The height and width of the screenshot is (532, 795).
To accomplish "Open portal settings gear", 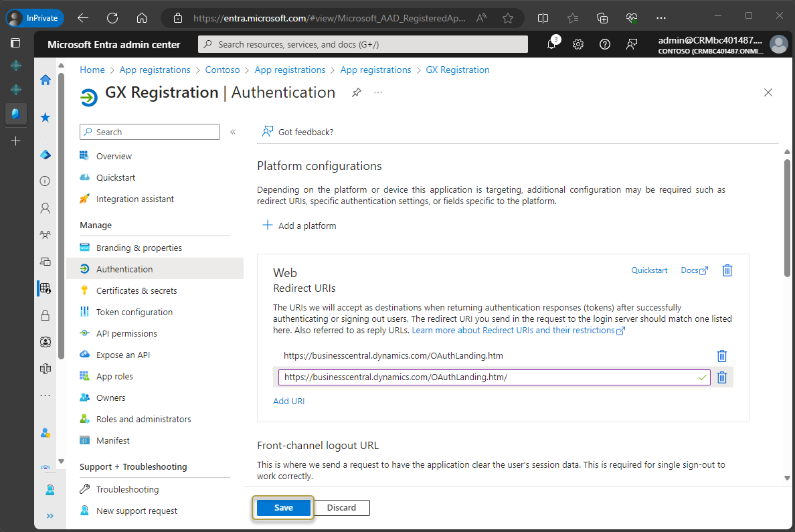I will pos(578,44).
